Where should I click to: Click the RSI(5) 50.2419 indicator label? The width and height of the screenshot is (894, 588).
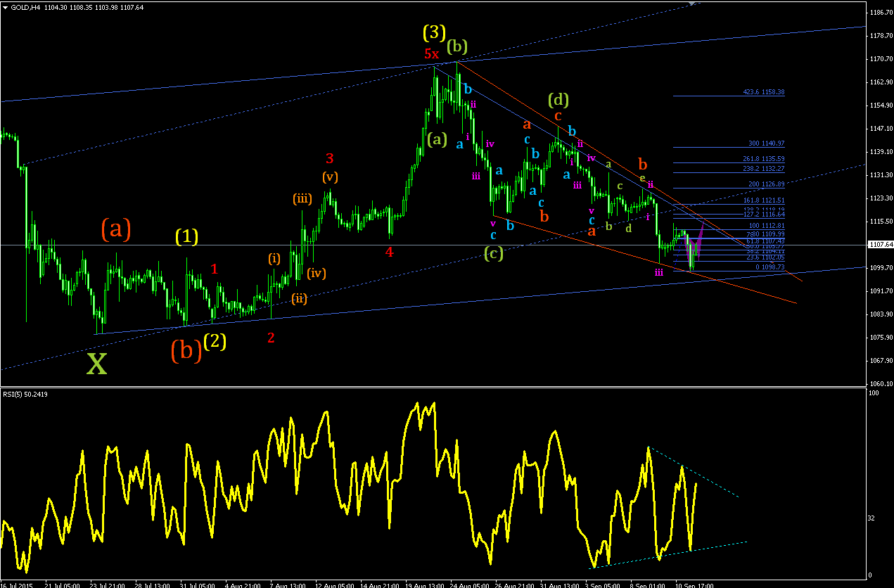pos(25,394)
